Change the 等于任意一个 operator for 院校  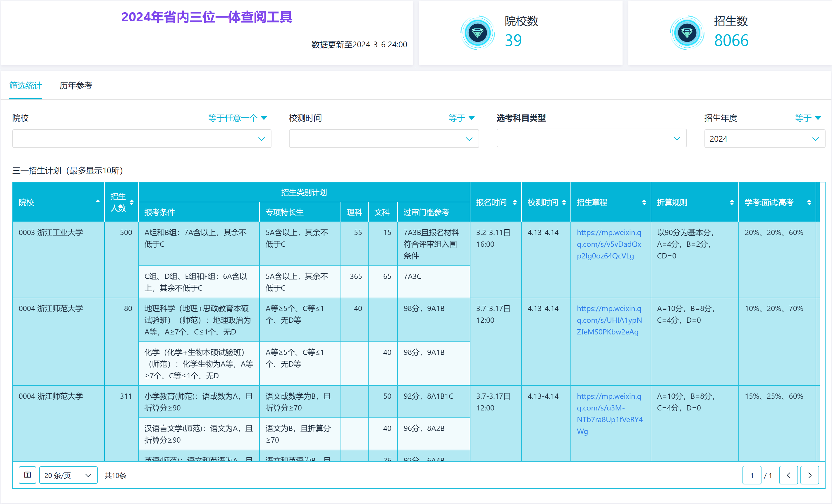[x=237, y=118]
